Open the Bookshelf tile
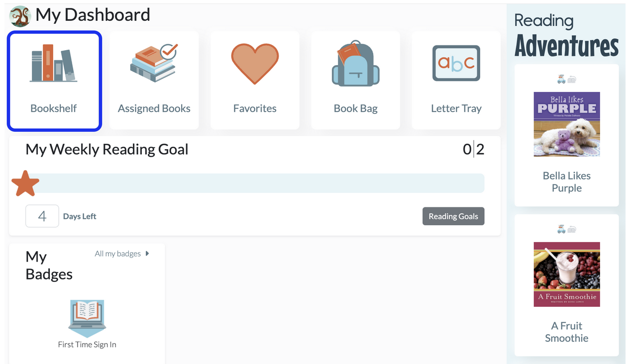The width and height of the screenshot is (626, 364). [54, 81]
